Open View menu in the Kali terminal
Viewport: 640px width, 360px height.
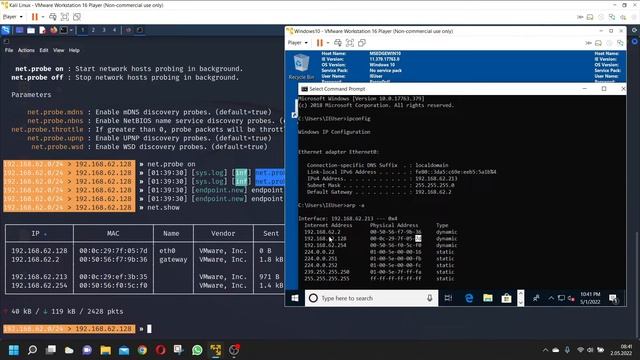coord(58,50)
